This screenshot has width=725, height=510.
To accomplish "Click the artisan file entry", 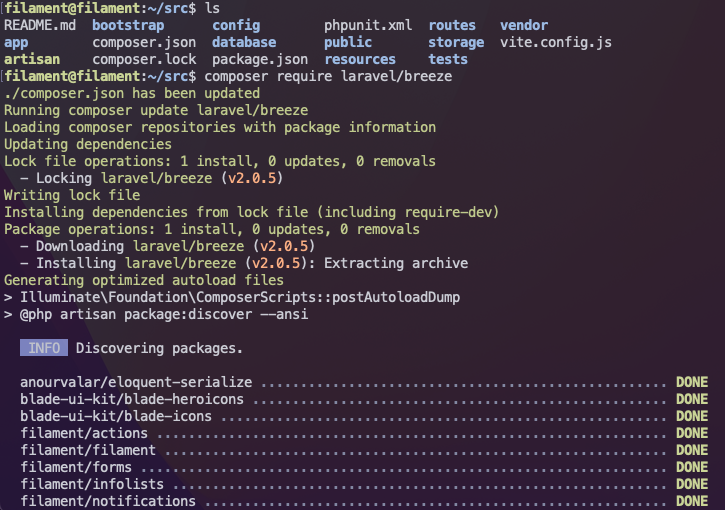I will (x=32, y=60).
